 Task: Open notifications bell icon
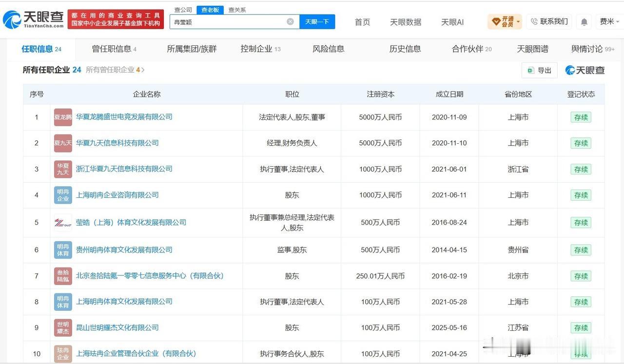pos(584,22)
